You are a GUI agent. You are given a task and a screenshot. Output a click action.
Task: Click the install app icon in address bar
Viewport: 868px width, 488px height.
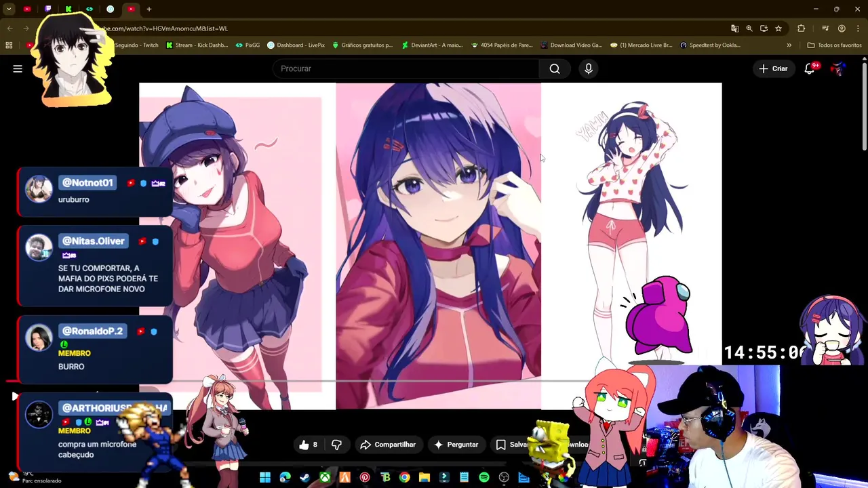tap(764, 28)
